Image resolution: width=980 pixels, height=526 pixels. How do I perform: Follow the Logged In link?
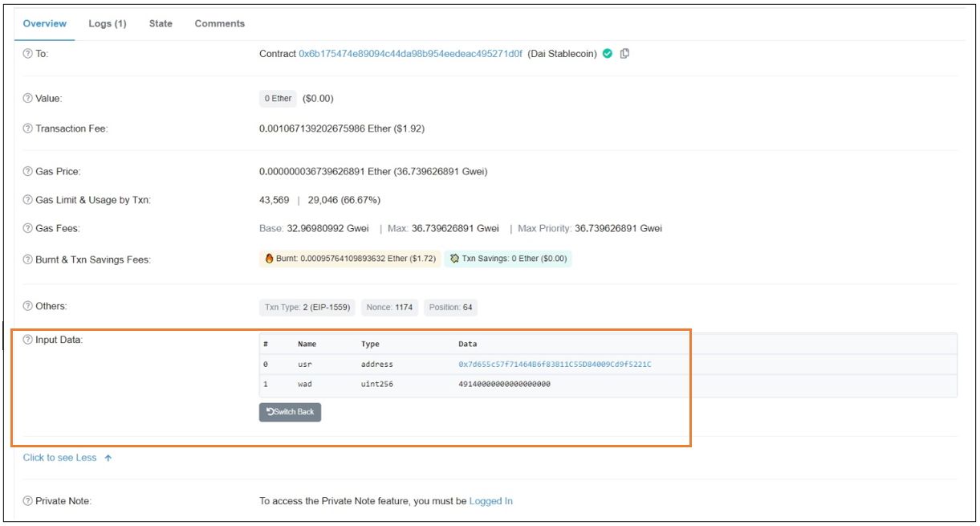490,501
